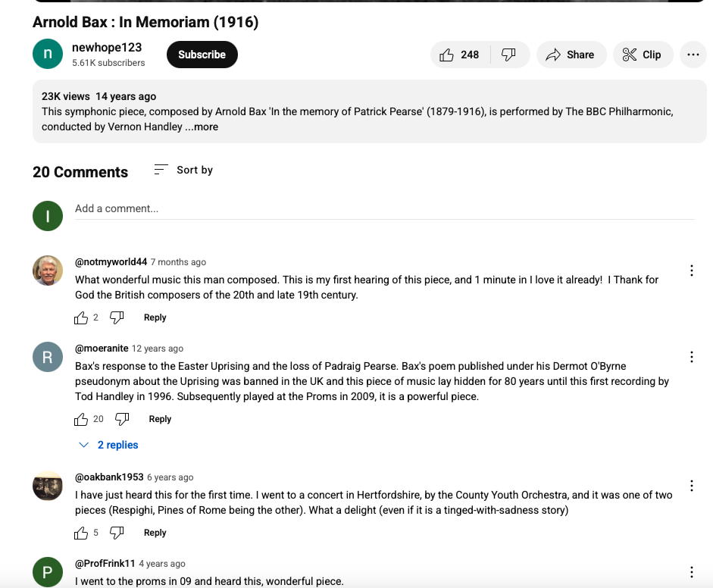Open the '6 years ago' comment timestamp
Screen dimensions: 713x588
170,477
